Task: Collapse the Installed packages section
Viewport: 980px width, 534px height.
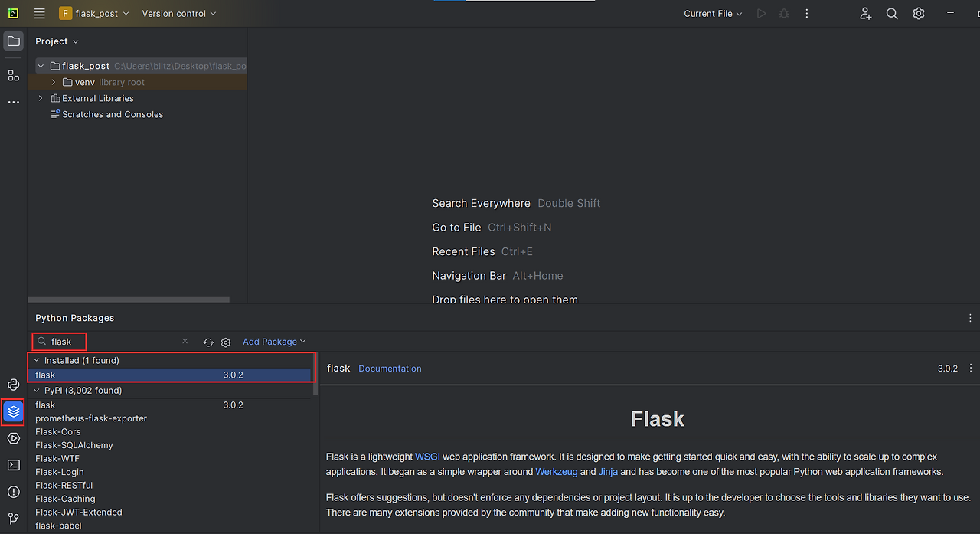Action: point(37,360)
